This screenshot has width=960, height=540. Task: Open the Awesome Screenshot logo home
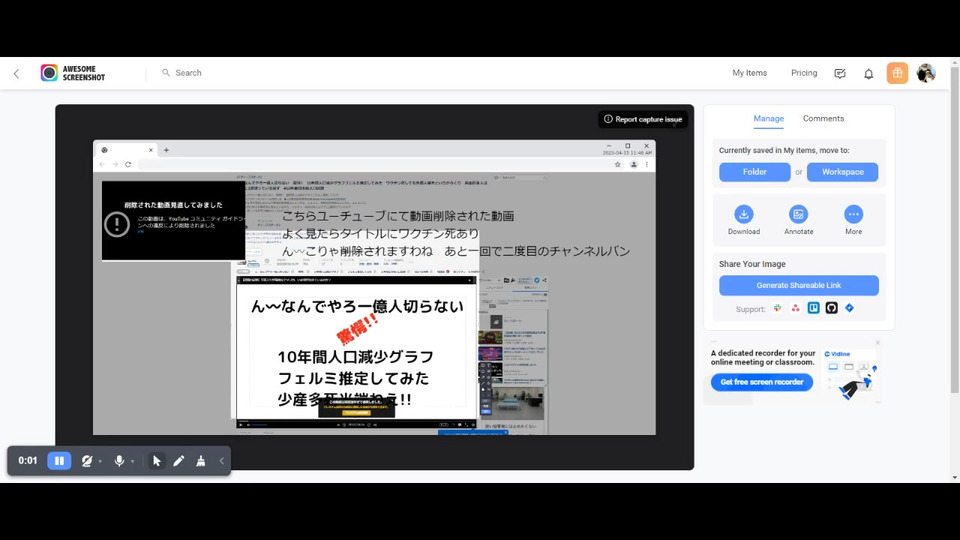pos(73,73)
